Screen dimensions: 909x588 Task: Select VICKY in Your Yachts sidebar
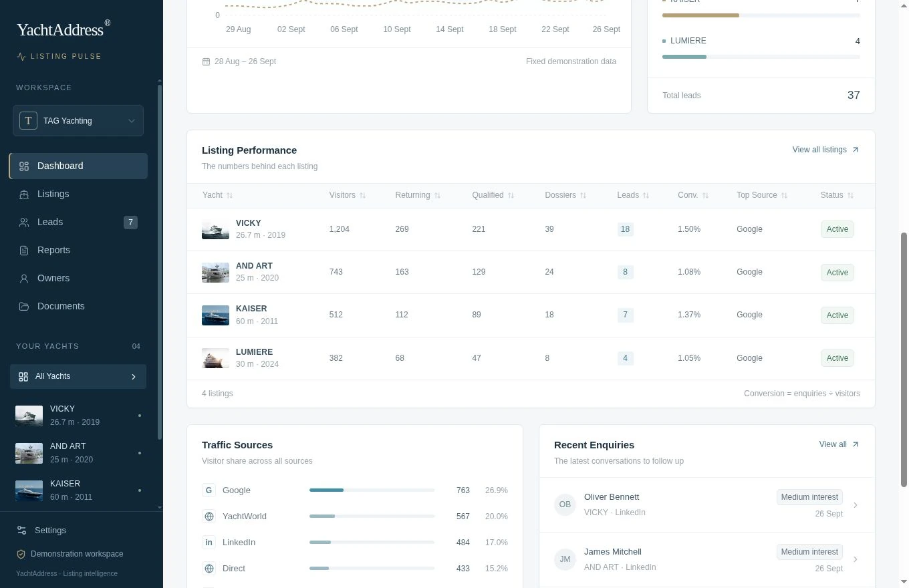78,416
